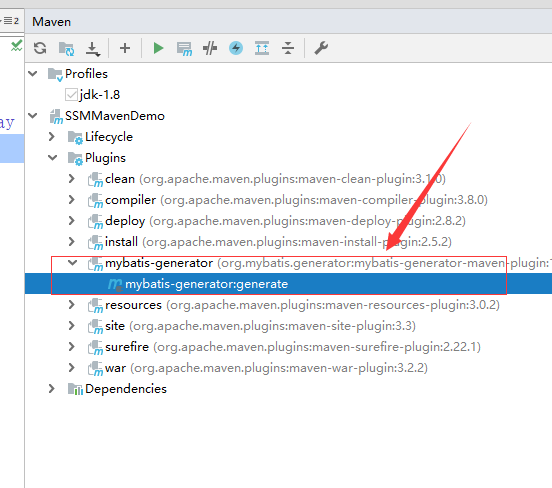Select the Dependencies label
This screenshot has height=488, width=552.
click(x=126, y=389)
